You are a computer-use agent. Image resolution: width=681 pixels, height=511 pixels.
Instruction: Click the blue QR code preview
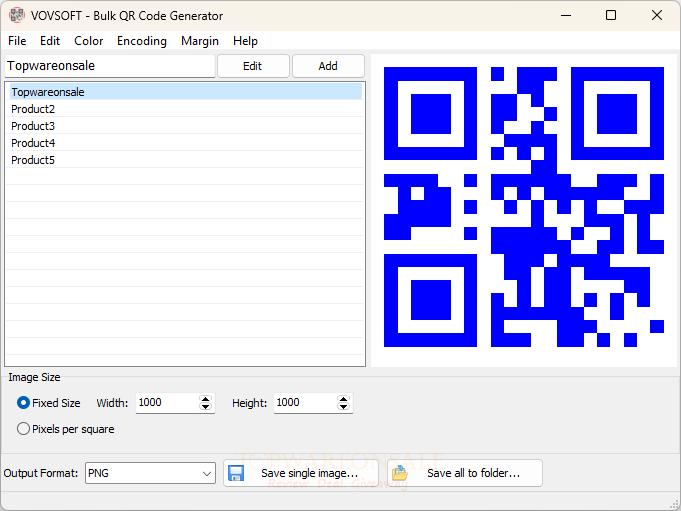(x=524, y=207)
